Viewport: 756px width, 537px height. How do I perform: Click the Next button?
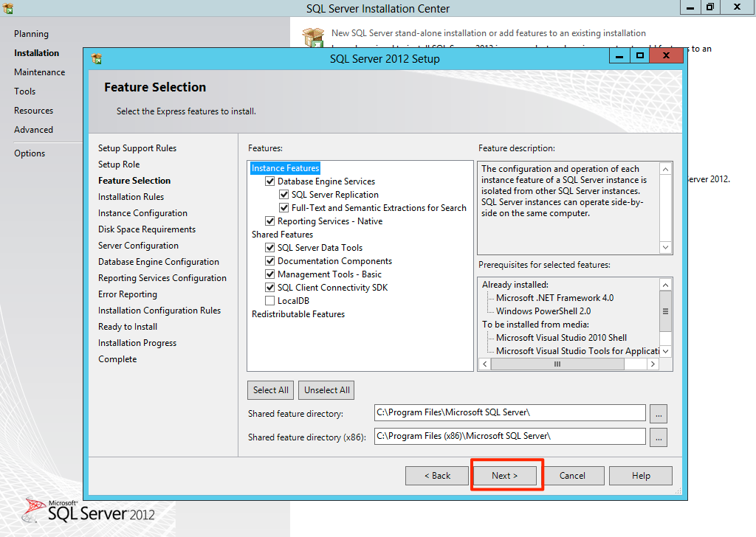[504, 476]
